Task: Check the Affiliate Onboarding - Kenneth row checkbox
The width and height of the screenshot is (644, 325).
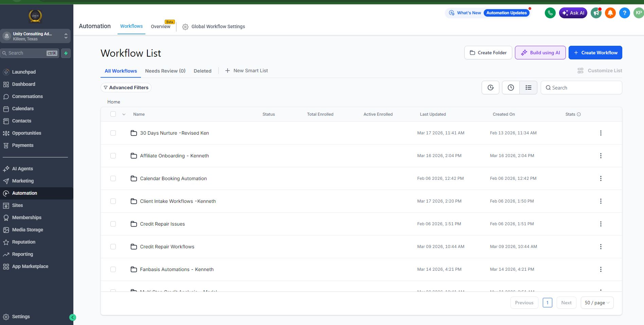Action: (x=113, y=156)
